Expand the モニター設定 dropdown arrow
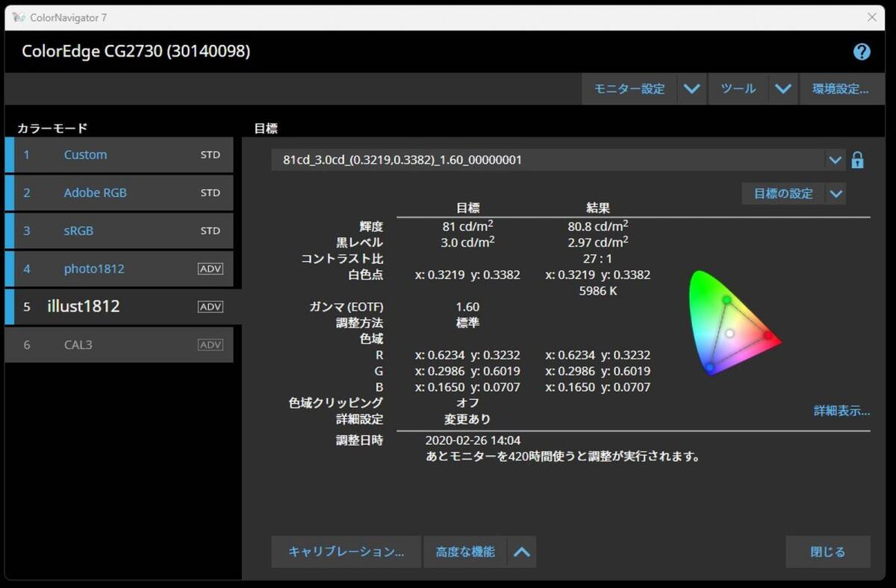The width and height of the screenshot is (896, 588). pyautogui.click(x=692, y=89)
